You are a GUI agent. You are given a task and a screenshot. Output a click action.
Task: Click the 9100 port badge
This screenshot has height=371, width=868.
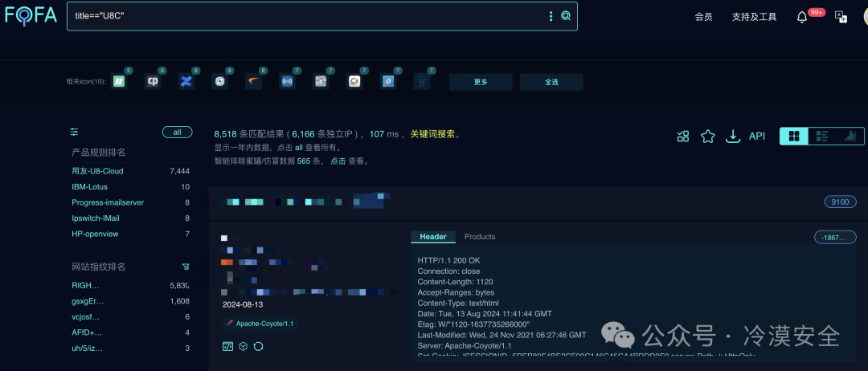pos(840,202)
